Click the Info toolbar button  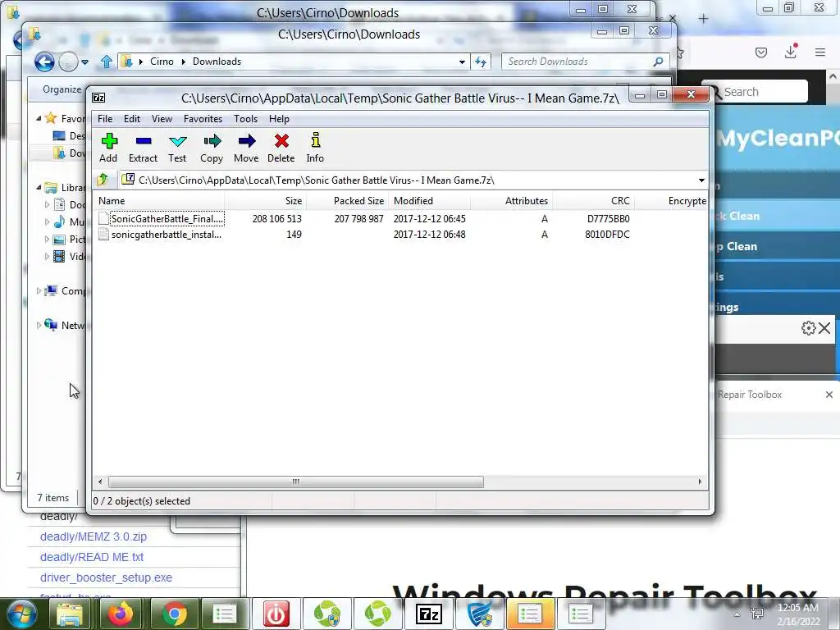click(x=315, y=148)
